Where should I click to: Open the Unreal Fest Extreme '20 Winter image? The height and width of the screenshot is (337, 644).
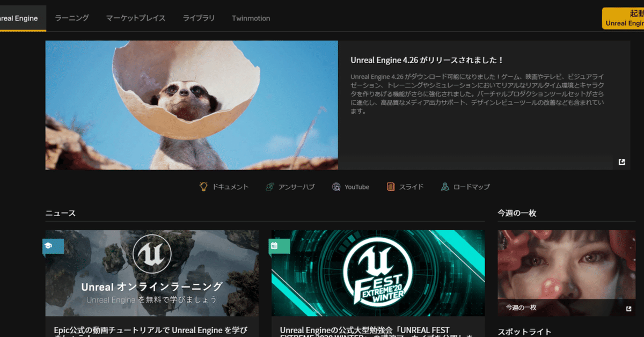coord(378,273)
